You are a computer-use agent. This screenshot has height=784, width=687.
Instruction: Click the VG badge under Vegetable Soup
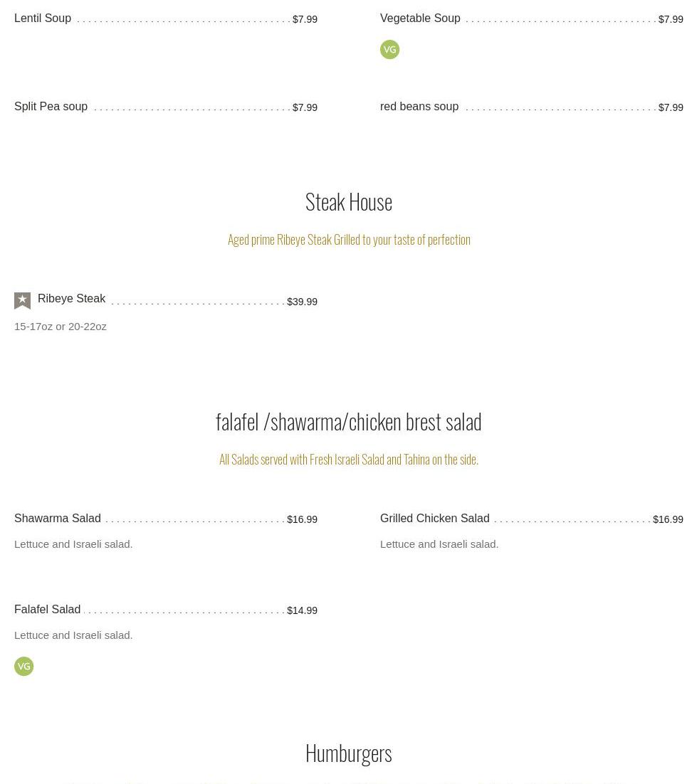[389, 50]
